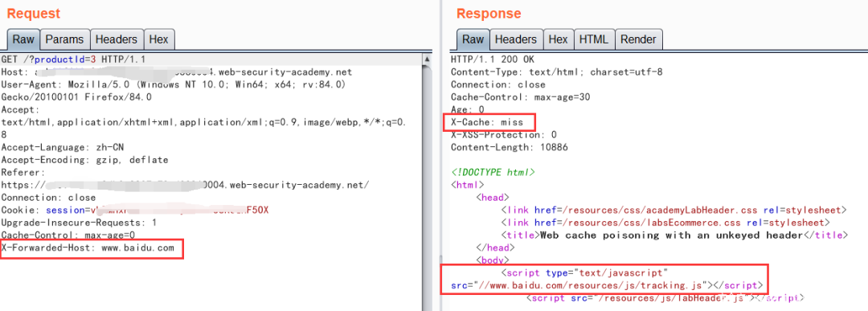Click the GET /?productId=3 request line
Screen dimensions: 868x311
click(x=74, y=59)
